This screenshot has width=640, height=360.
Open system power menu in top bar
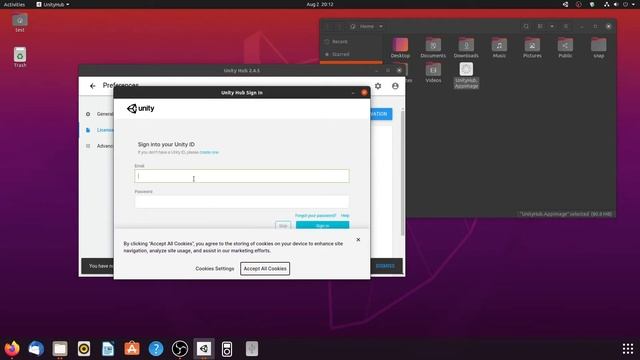[625, 4]
